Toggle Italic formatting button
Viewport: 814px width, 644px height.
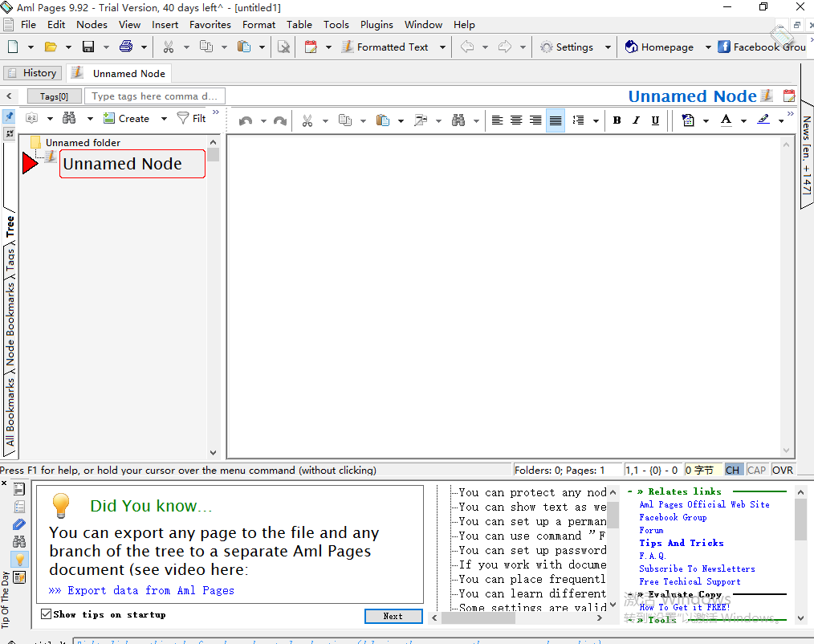coord(636,120)
